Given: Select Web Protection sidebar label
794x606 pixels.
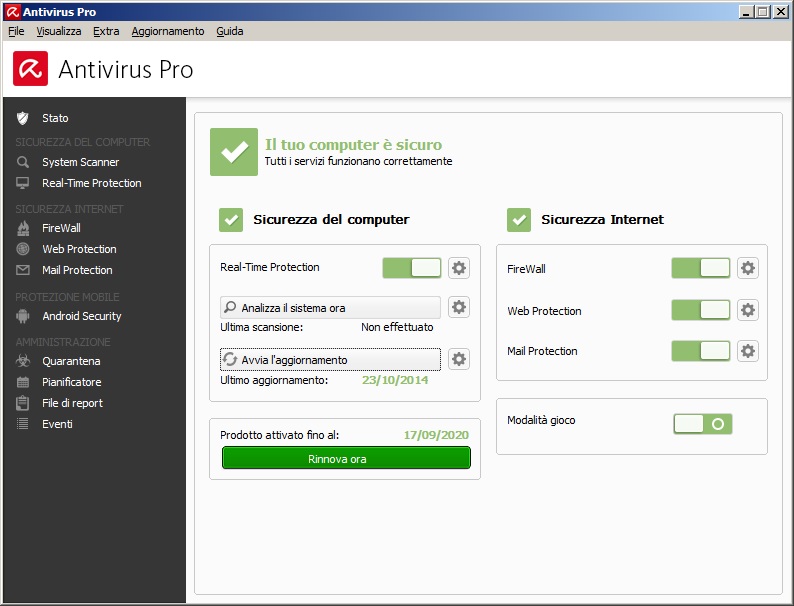Looking at the screenshot, I should [80, 249].
